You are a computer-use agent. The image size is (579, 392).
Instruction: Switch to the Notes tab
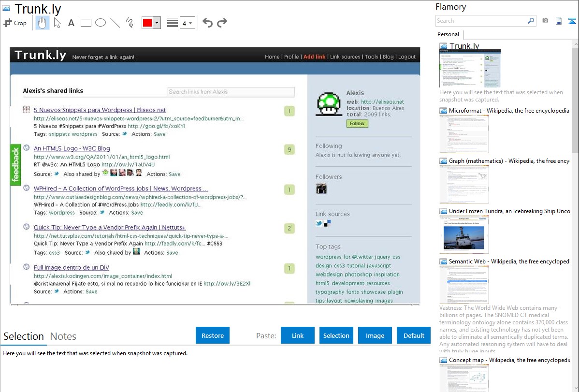(x=63, y=336)
